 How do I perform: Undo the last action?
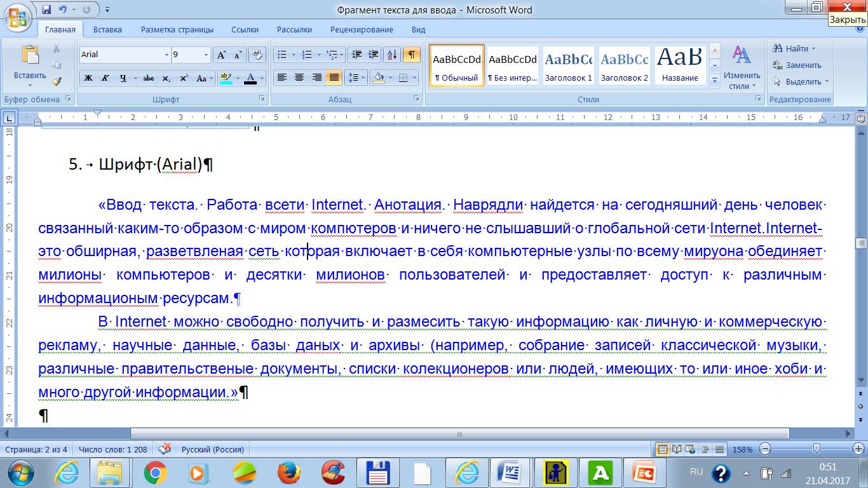click(63, 10)
